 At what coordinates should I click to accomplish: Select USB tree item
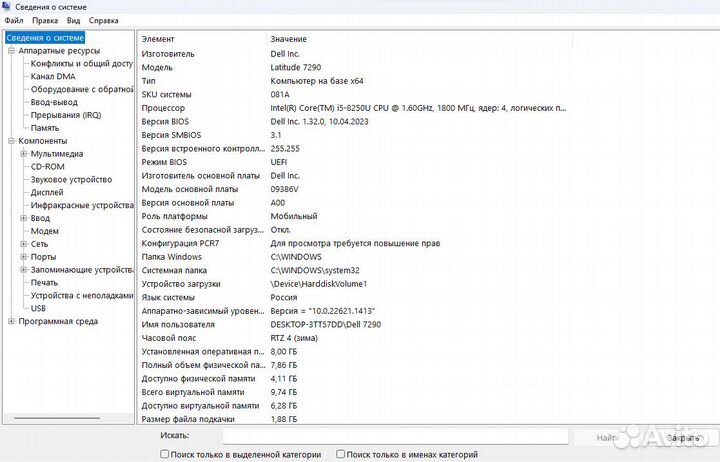(x=38, y=308)
